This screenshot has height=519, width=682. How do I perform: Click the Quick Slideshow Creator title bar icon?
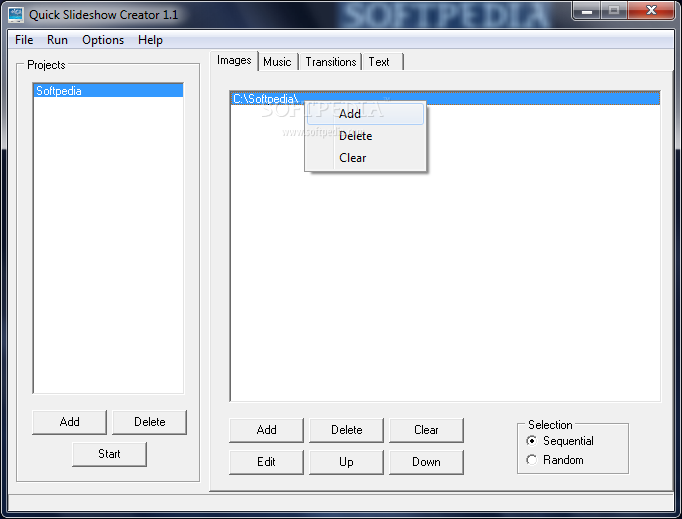(x=15, y=14)
